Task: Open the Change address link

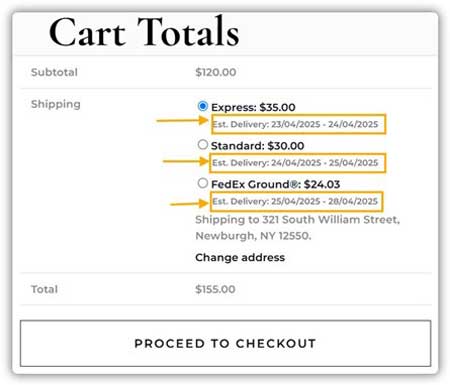Action: 240,257
